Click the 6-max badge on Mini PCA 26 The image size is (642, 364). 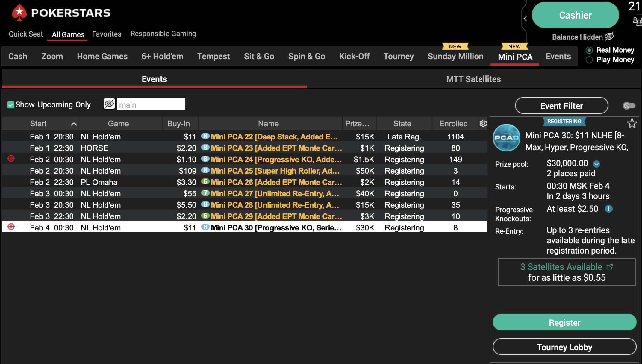point(205,182)
